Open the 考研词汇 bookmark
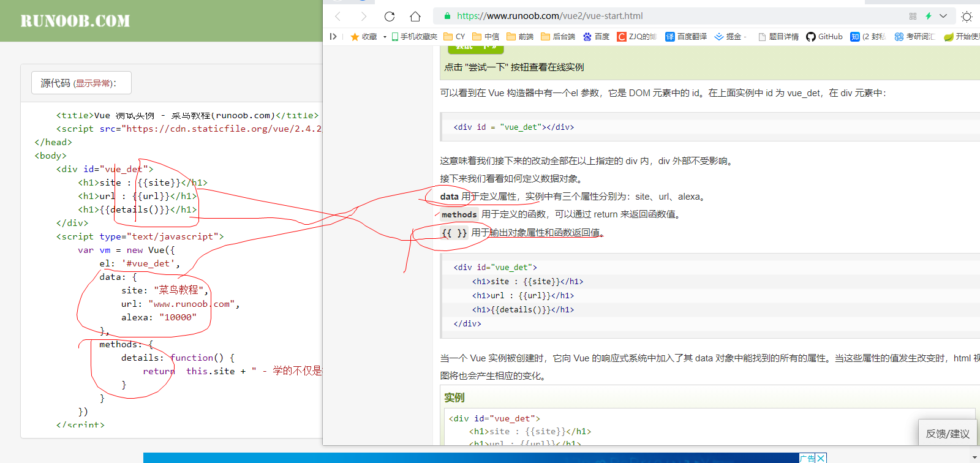Viewport: 980px width, 463px height. point(914,37)
